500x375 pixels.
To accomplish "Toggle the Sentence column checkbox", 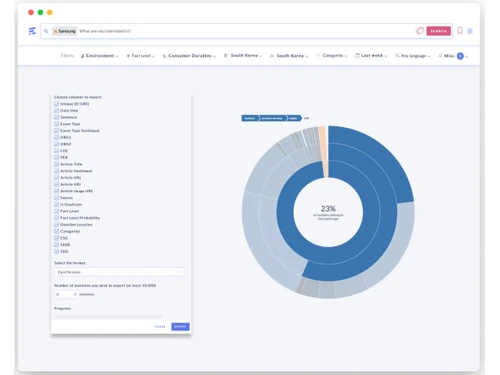I will (56, 117).
